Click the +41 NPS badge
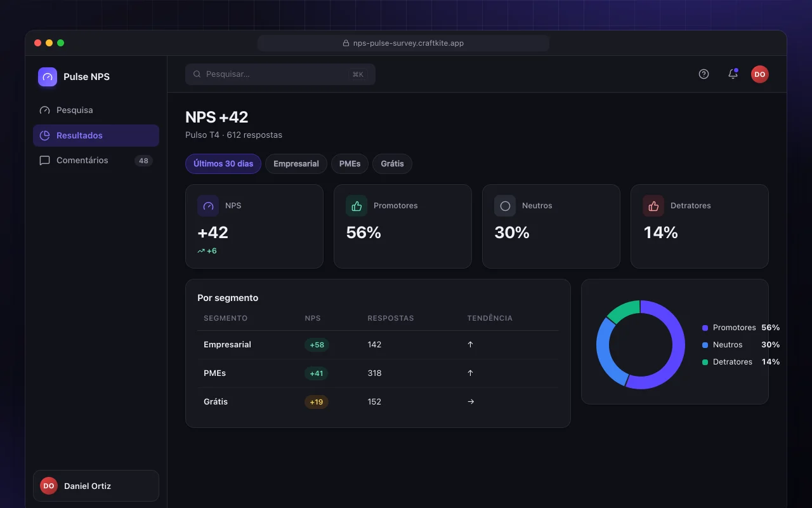The width and height of the screenshot is (812, 508). pos(317,373)
